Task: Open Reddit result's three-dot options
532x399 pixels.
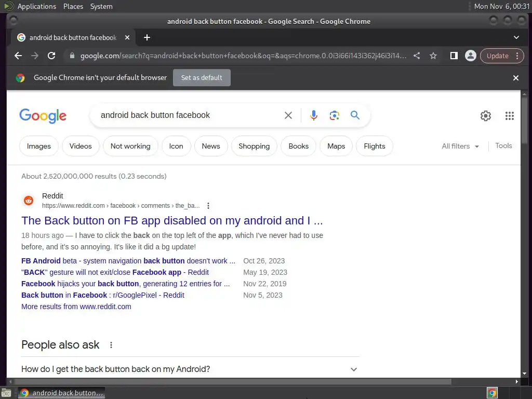Action: (208, 206)
